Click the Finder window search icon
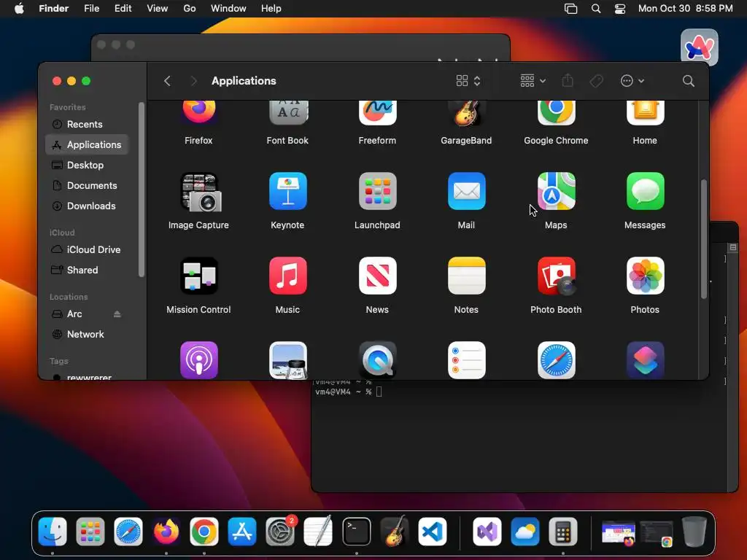 click(x=689, y=81)
